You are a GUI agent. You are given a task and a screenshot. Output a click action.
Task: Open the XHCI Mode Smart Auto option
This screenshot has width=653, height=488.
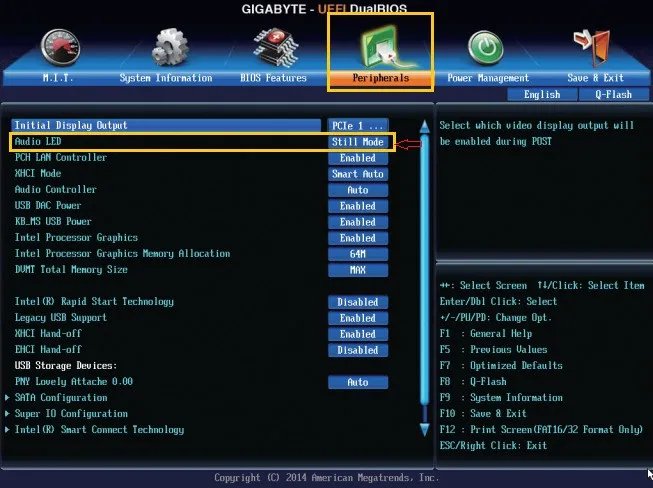[358, 174]
